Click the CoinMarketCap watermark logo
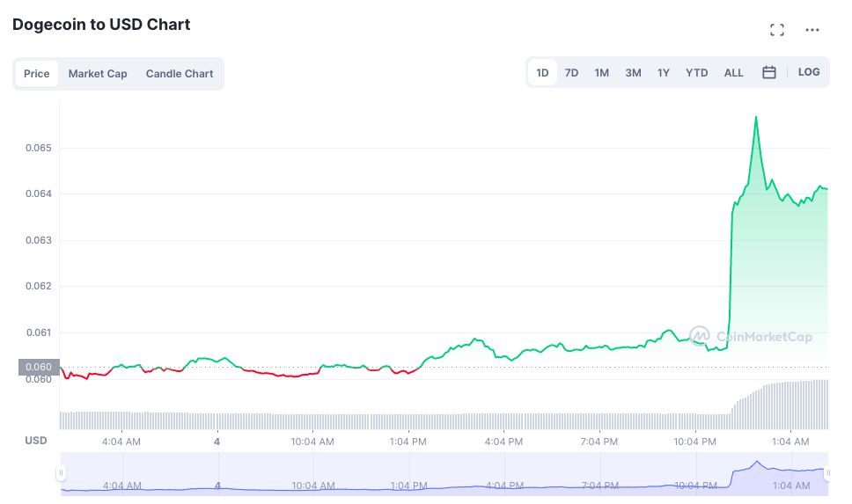This screenshot has height=504, width=852. coord(751,336)
